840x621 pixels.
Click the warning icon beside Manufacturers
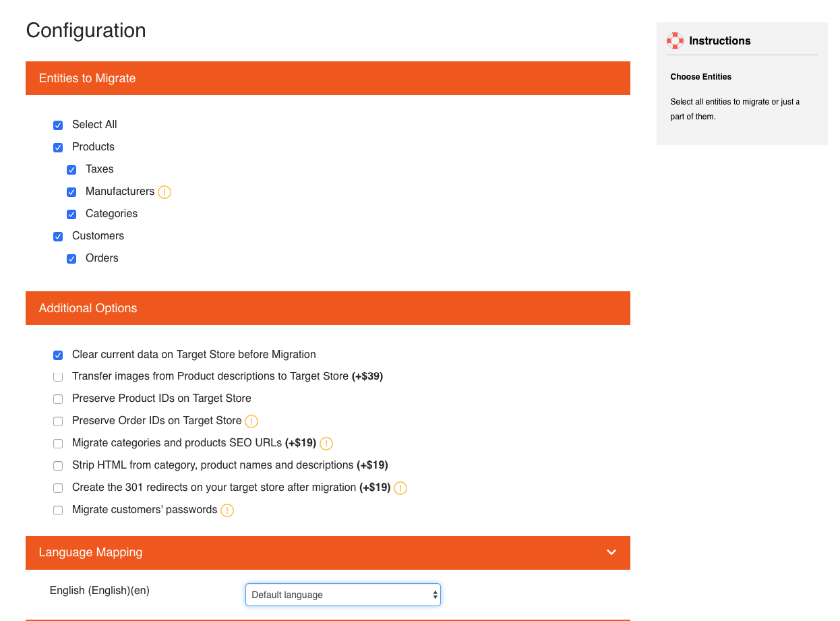click(164, 192)
